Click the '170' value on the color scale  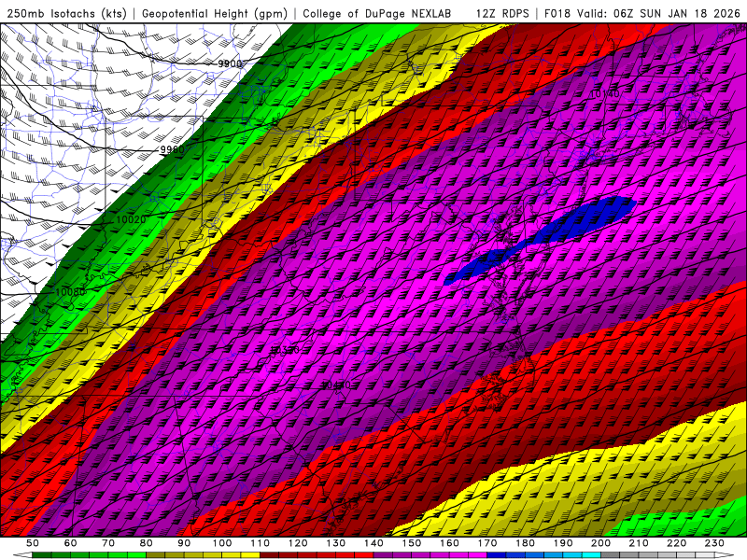(x=487, y=543)
